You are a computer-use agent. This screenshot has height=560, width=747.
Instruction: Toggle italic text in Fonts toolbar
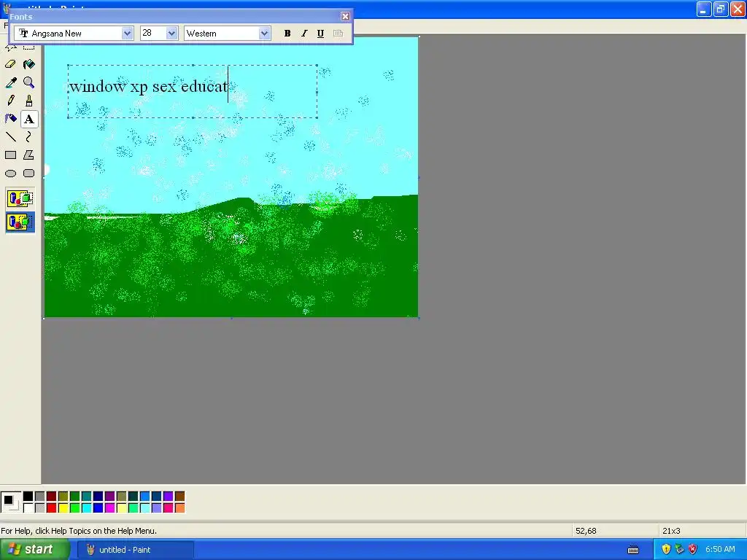point(304,34)
